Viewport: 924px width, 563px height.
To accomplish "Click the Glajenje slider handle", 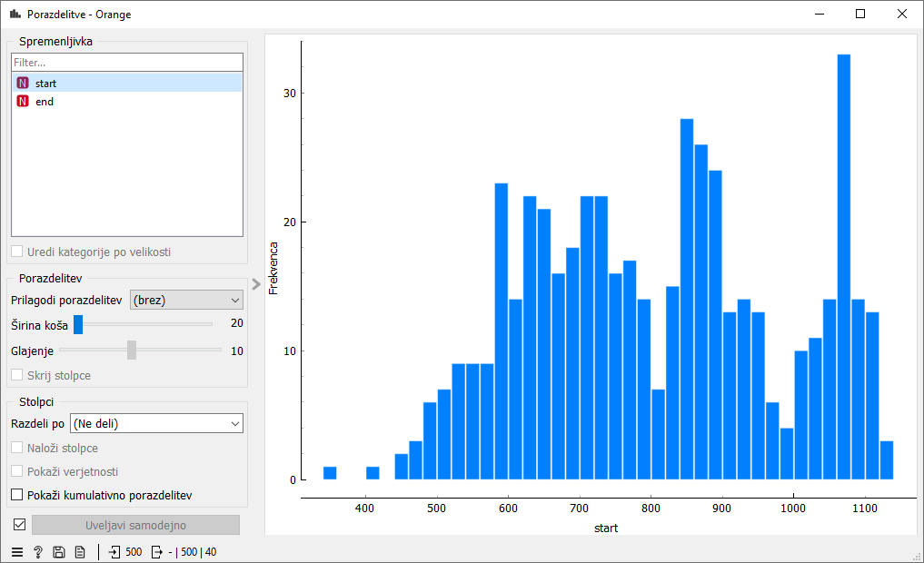I will pyautogui.click(x=132, y=350).
